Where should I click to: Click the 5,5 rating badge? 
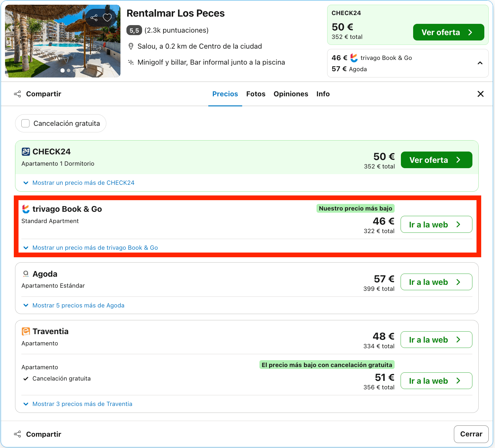point(134,30)
